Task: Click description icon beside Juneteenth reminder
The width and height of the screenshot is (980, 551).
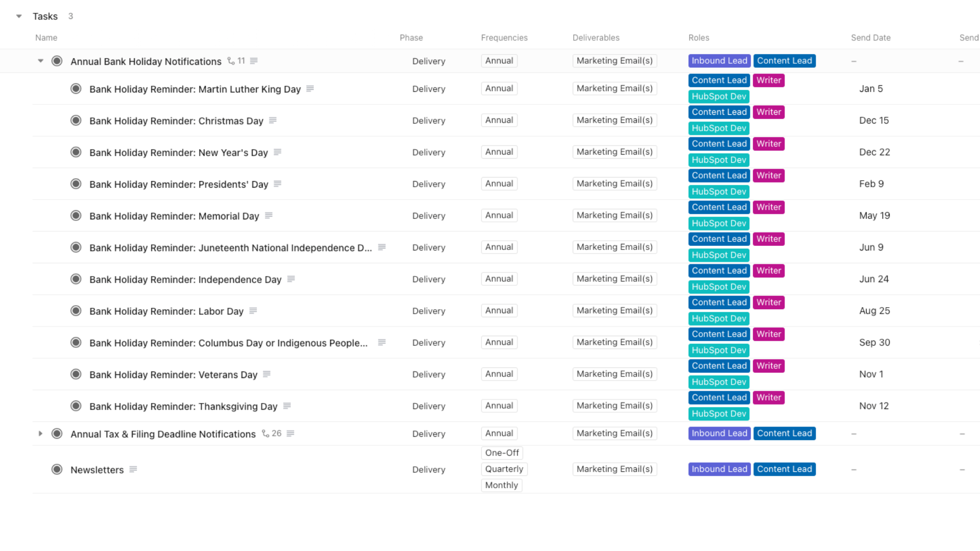Action: pyautogui.click(x=382, y=247)
